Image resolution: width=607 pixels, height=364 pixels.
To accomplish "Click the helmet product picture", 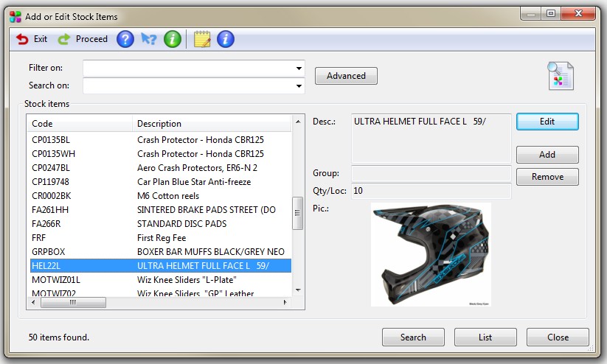I will pos(431,254).
